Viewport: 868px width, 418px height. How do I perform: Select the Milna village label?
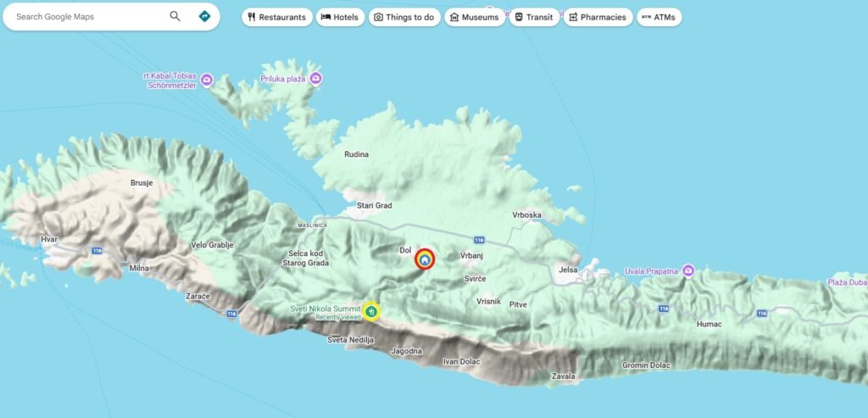point(139,268)
